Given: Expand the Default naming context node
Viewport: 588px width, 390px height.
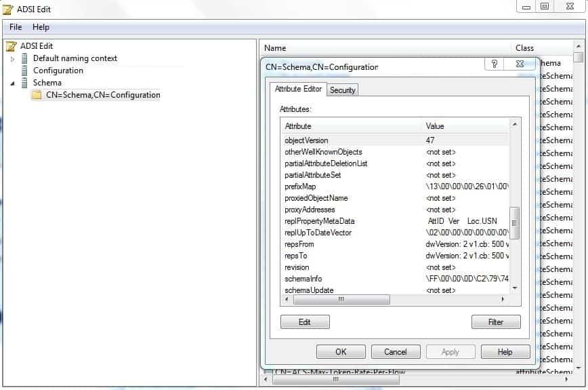Looking at the screenshot, I should pos(12,59).
